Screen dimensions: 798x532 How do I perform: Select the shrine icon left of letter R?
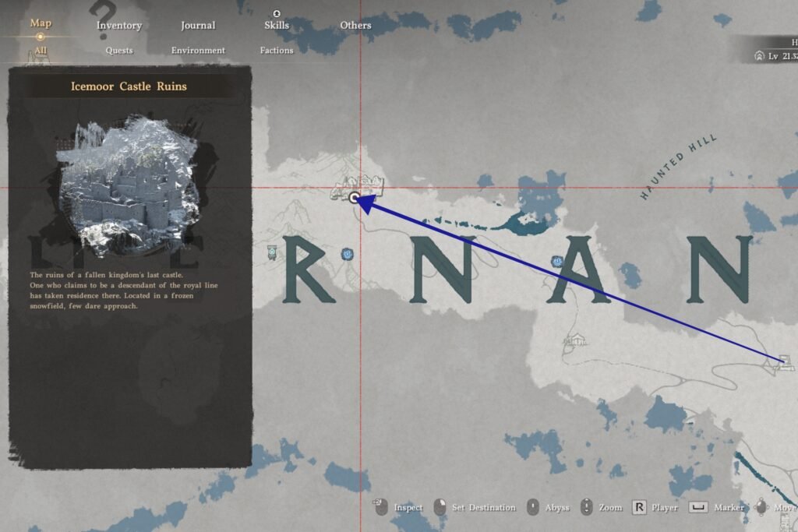pos(272,252)
